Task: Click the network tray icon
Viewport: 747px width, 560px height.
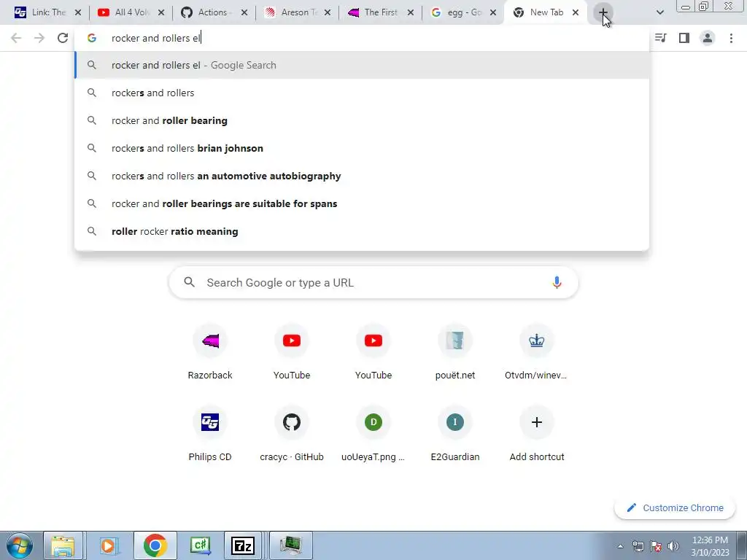Action: 638,546
